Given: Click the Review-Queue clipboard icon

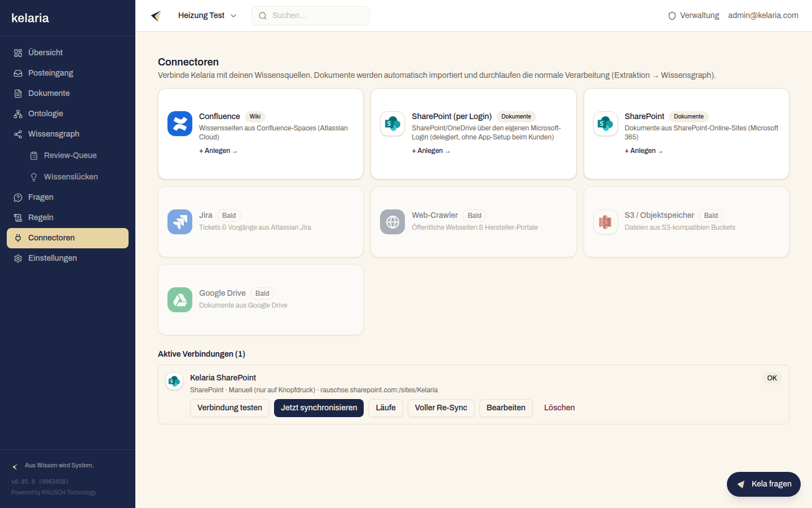Looking at the screenshot, I should pos(34,156).
